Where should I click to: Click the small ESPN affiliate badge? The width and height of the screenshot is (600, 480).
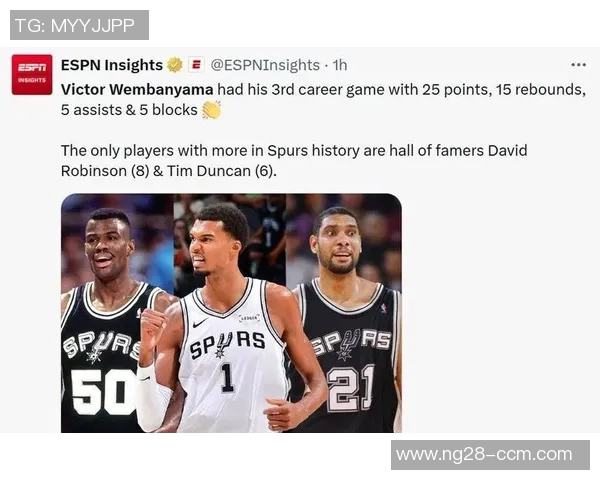point(196,65)
